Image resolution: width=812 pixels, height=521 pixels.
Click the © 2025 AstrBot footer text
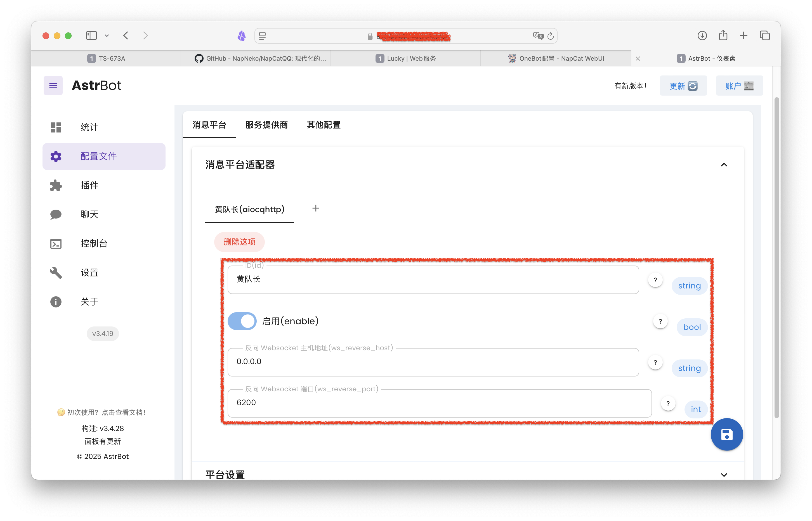tap(103, 456)
